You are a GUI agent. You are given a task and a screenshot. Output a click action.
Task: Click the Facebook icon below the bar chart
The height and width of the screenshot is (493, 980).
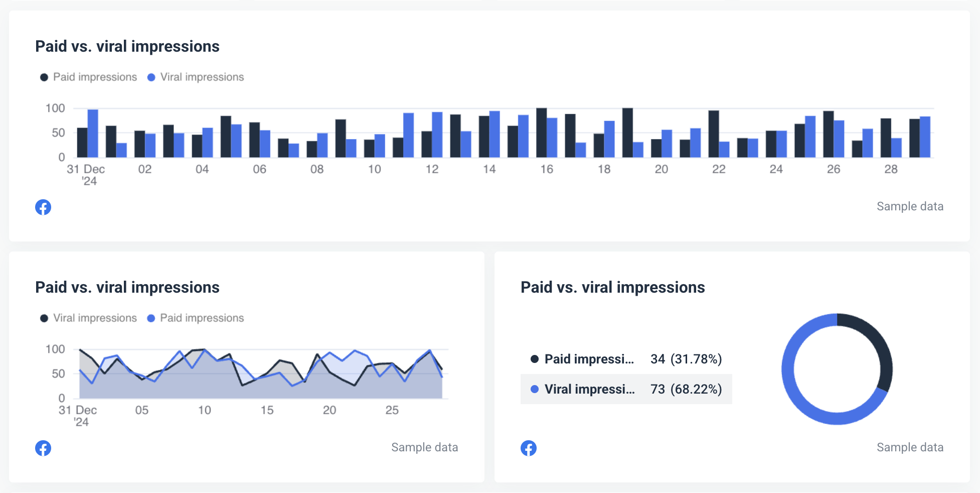coord(43,207)
